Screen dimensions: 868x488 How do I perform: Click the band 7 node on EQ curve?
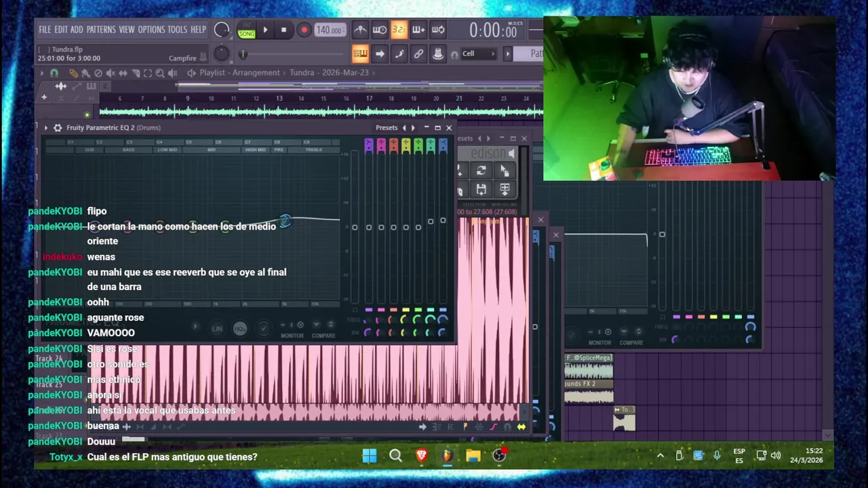coord(285,221)
